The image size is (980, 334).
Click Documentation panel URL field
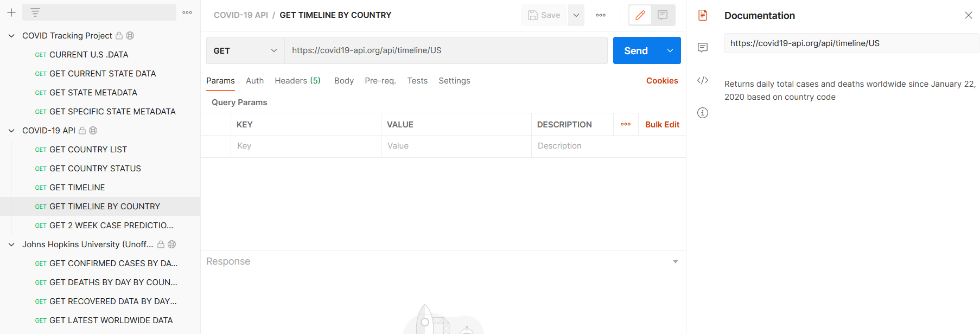(851, 43)
